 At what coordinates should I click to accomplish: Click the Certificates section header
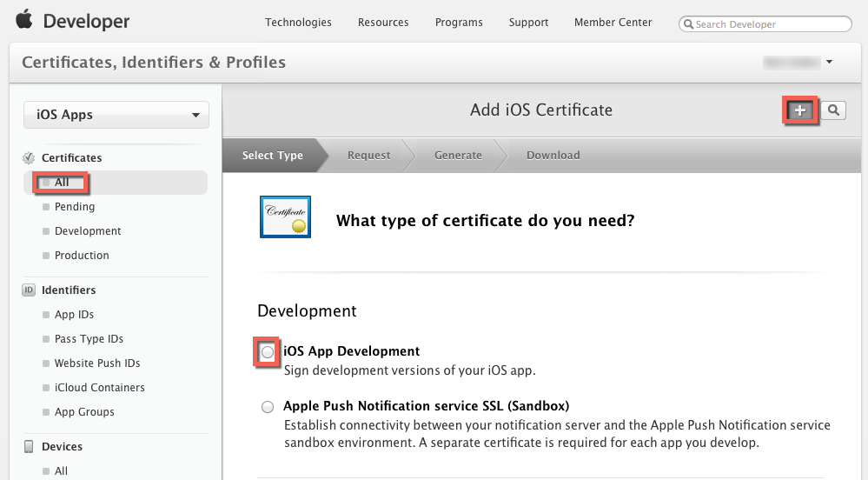tap(71, 158)
